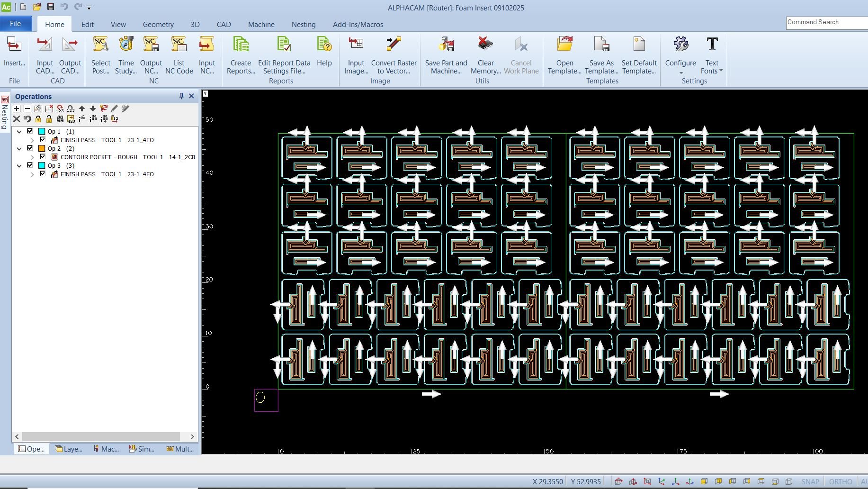Open the Simulation panel tab
The image size is (868, 489).
(142, 449)
